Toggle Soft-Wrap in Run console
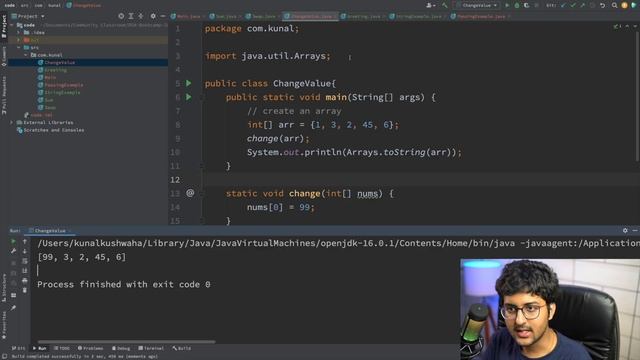 (x=24, y=261)
